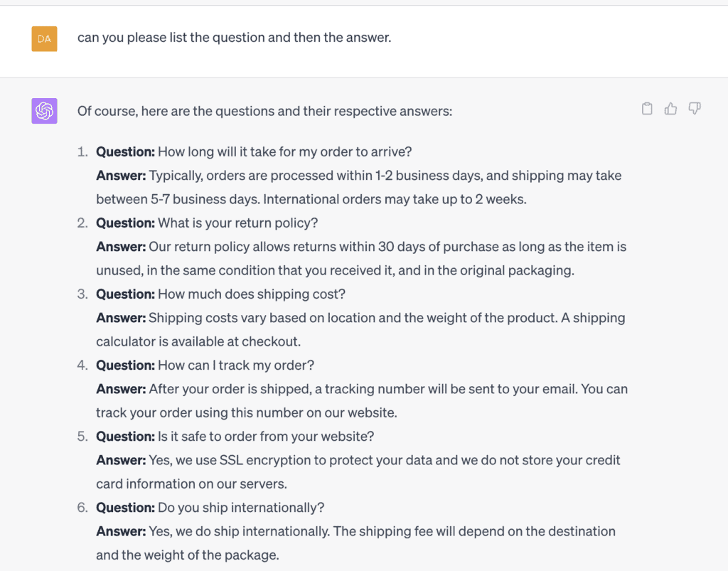The image size is (728, 571).
Task: Give a thumbs down to the response
Action: [x=695, y=108]
